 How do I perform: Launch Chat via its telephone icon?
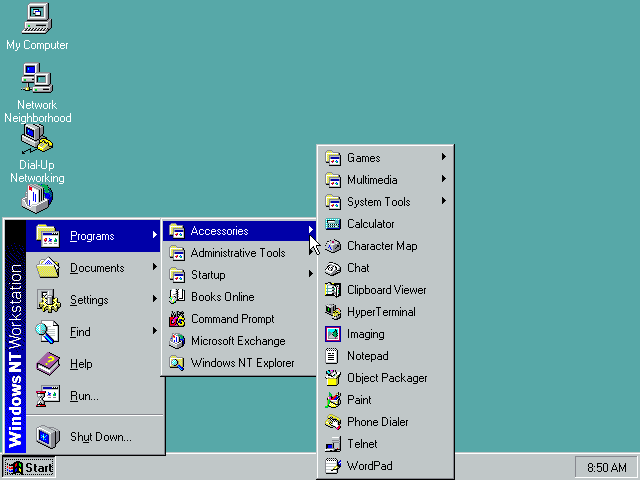pyautogui.click(x=333, y=268)
